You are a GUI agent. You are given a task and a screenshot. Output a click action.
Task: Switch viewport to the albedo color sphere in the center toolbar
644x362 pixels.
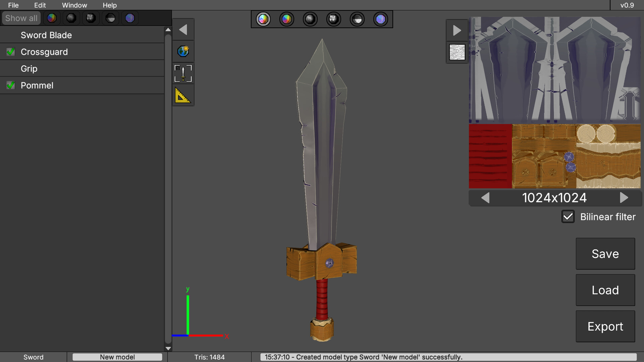(286, 19)
